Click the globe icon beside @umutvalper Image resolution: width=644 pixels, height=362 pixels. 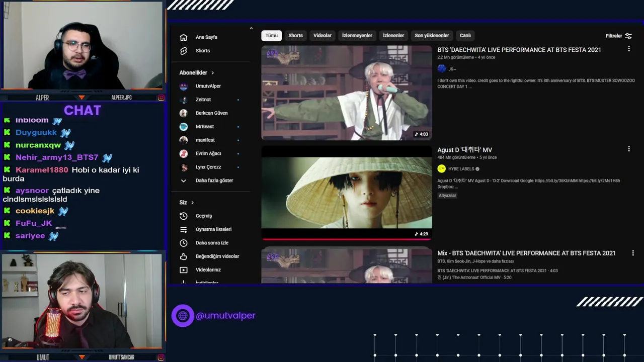(183, 316)
